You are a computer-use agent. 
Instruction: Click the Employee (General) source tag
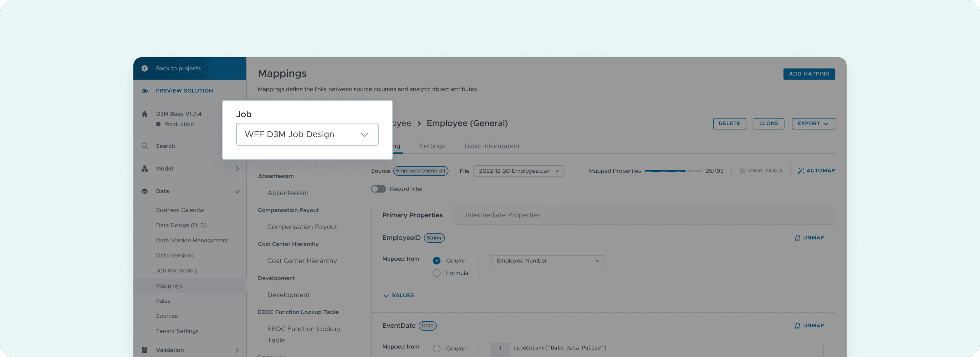420,171
